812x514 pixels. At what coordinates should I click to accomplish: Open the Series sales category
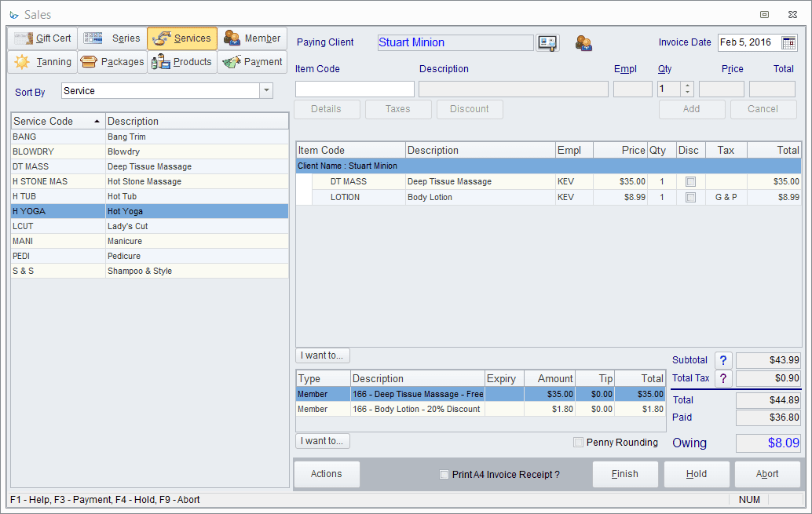112,38
